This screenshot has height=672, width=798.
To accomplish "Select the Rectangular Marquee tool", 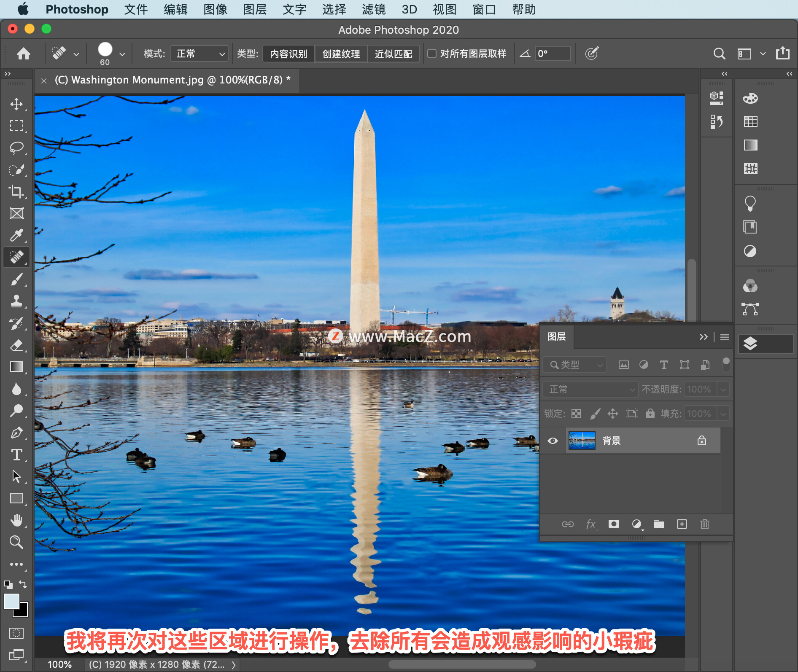I will click(x=16, y=126).
